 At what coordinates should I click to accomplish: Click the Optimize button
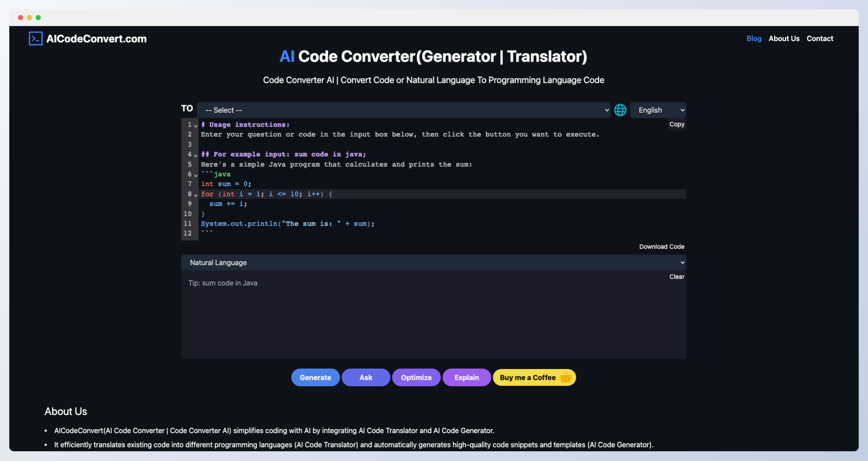(x=416, y=377)
